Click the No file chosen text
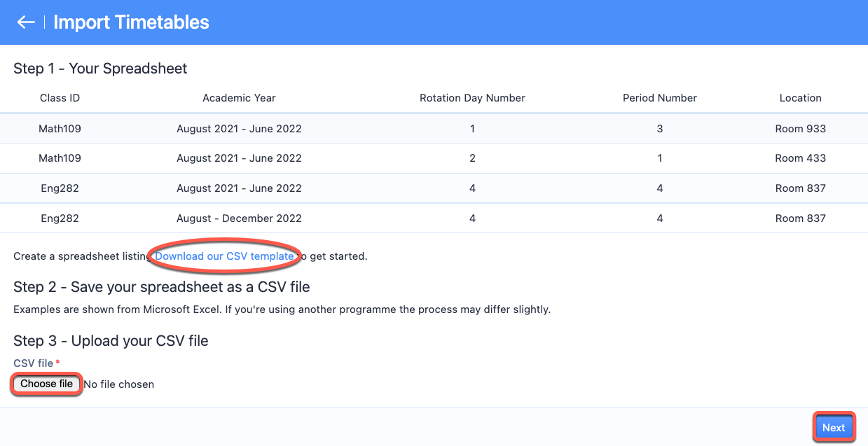 pos(118,384)
